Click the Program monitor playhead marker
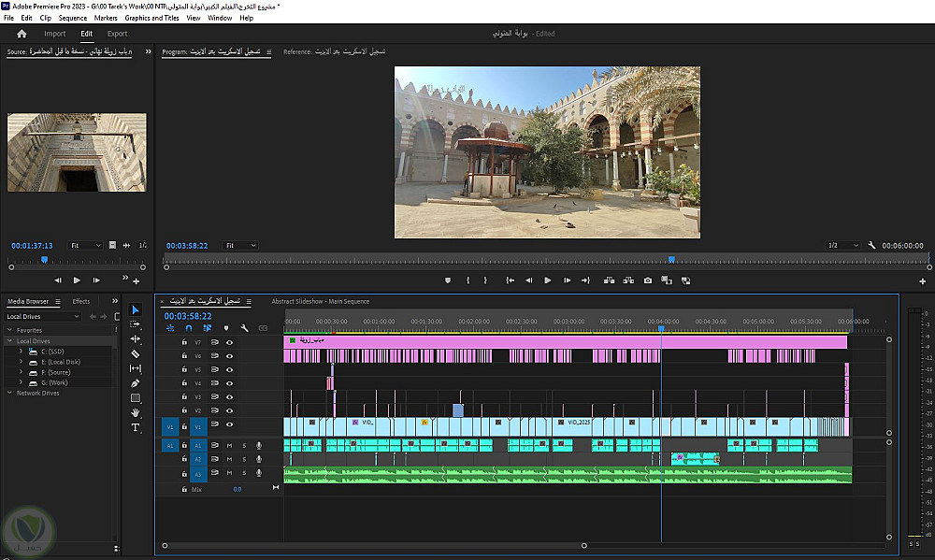This screenshot has height=560, width=935. 670,259
